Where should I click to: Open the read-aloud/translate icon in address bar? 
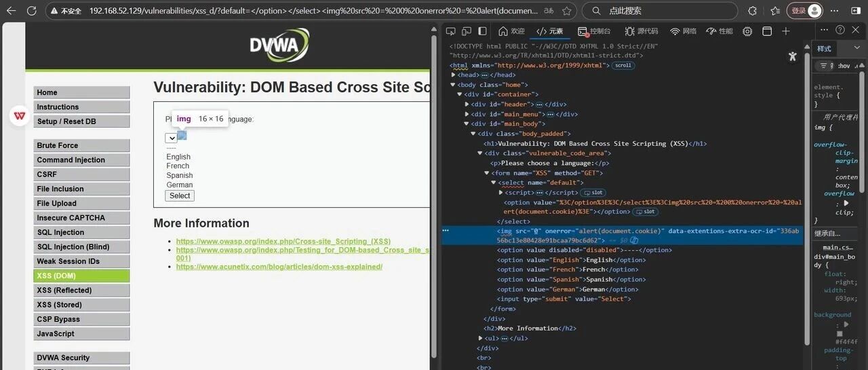(x=549, y=11)
